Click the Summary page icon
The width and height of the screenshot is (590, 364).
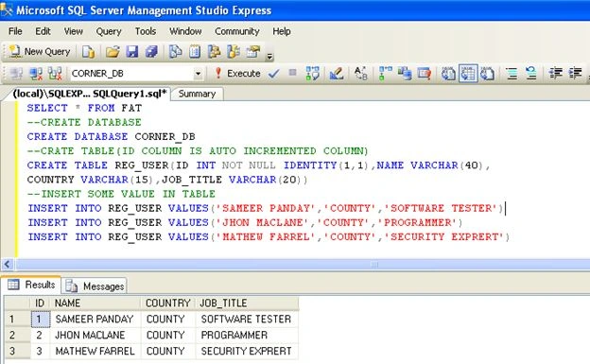coord(195,52)
